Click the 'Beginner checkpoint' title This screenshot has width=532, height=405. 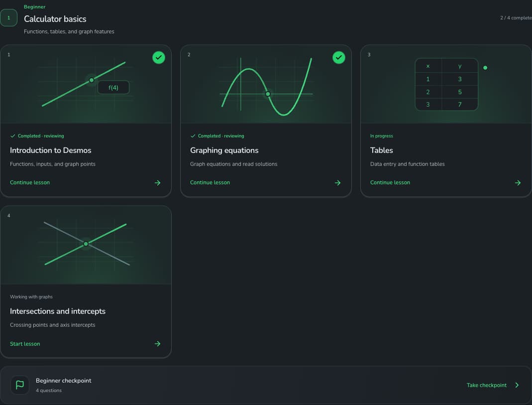click(x=63, y=381)
